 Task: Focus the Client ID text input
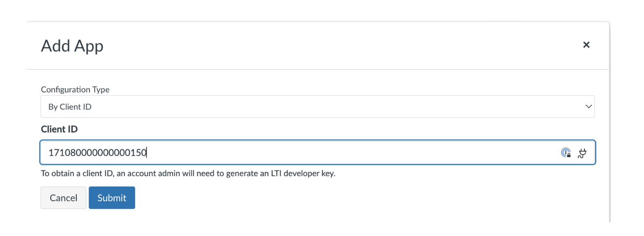[x=318, y=152]
